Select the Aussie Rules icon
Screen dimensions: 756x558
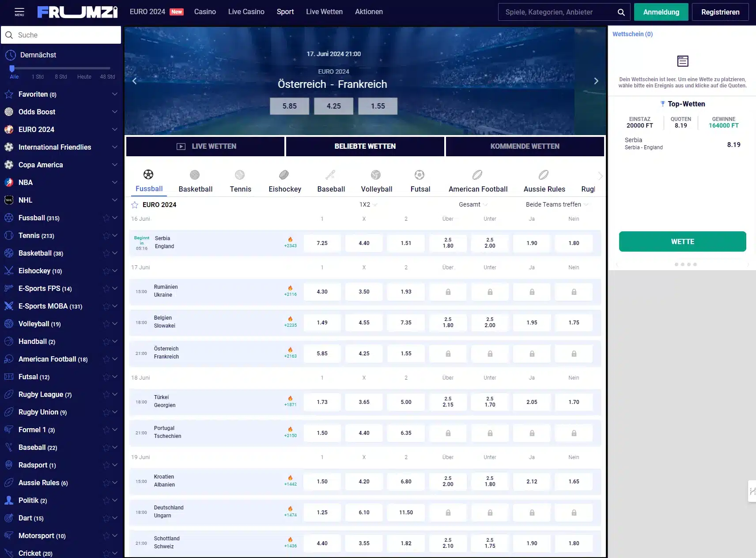pyautogui.click(x=544, y=175)
